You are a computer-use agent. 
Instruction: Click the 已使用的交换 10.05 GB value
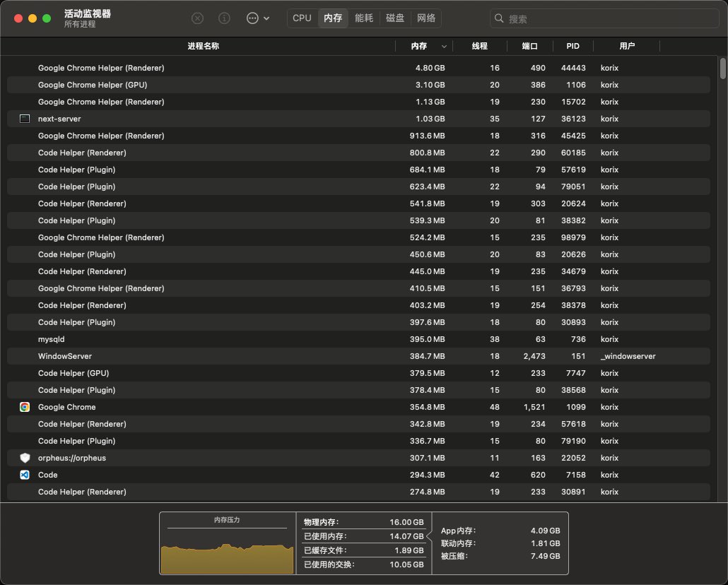(x=406, y=565)
